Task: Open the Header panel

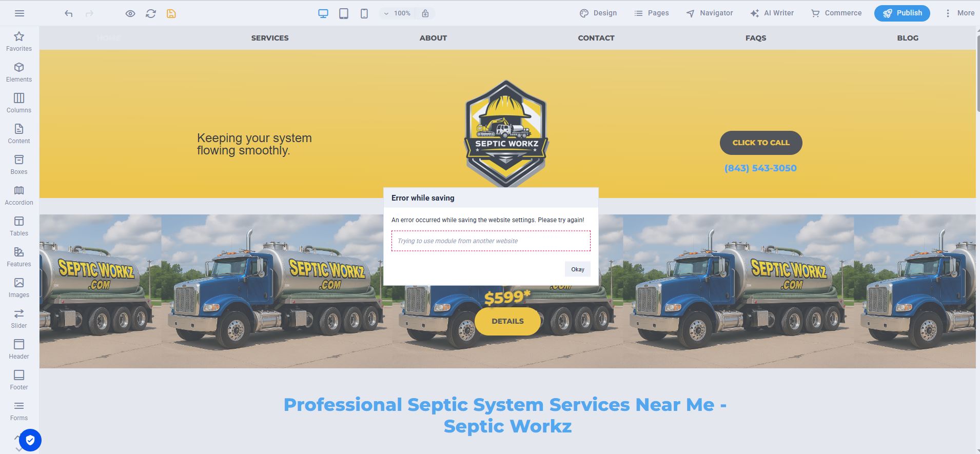Action: click(x=19, y=349)
